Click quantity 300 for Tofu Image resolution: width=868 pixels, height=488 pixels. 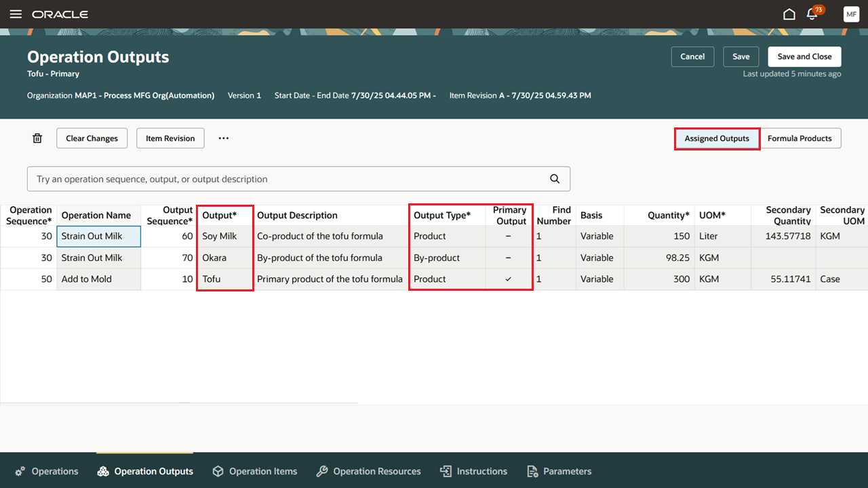659,279
